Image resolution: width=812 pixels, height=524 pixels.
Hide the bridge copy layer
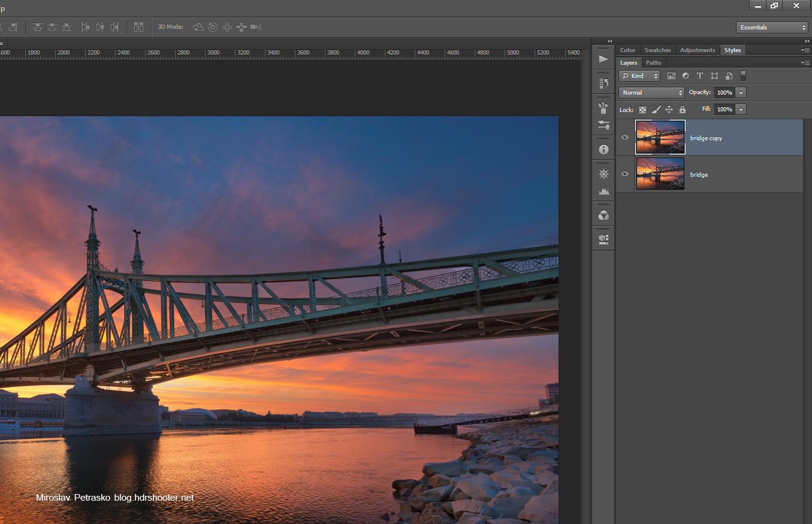coord(625,137)
